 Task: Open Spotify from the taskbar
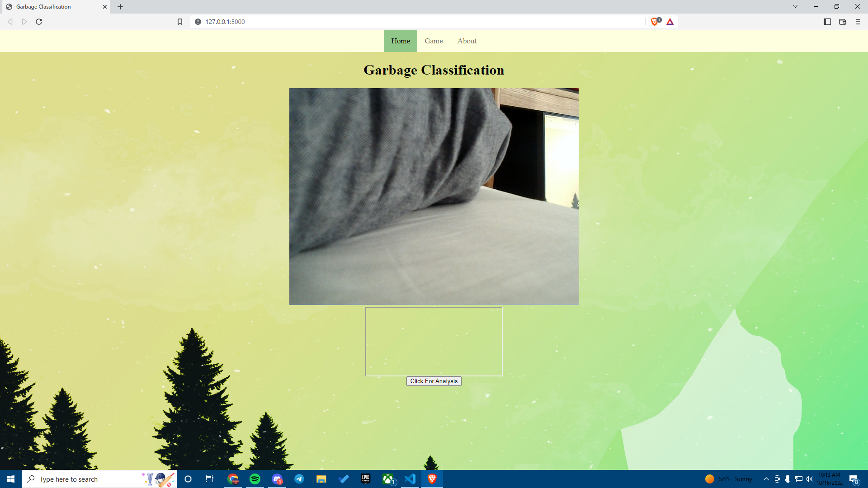coord(255,479)
